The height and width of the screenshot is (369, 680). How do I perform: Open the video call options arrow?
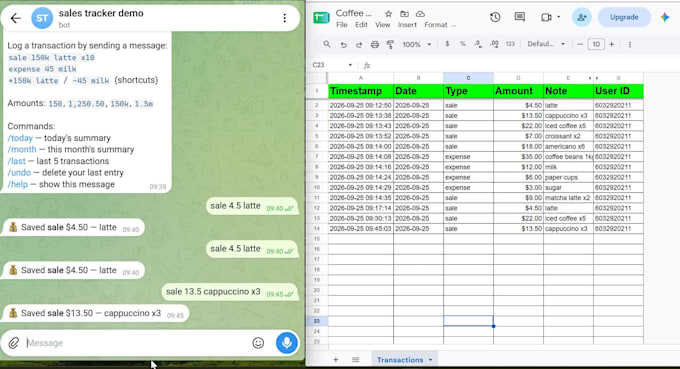(559, 17)
